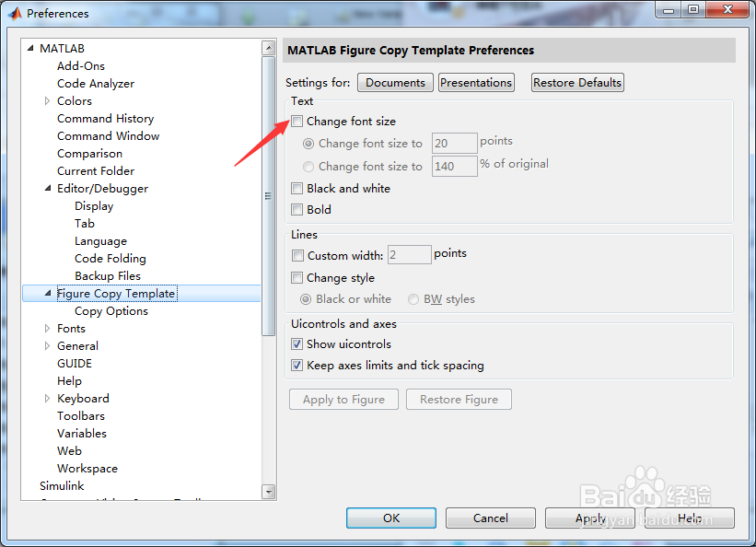This screenshot has height=547, width=756.
Task: Click scroll down arrow of preferences tree
Action: (x=269, y=492)
